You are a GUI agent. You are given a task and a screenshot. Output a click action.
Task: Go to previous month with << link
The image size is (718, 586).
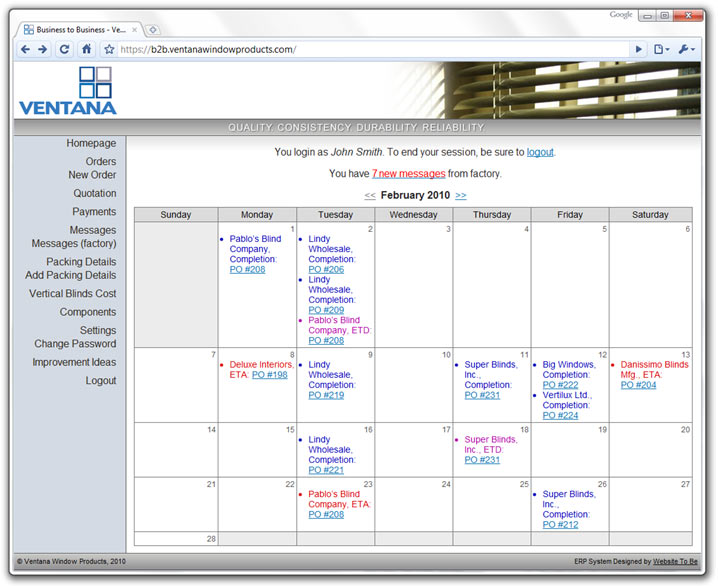[x=370, y=195]
